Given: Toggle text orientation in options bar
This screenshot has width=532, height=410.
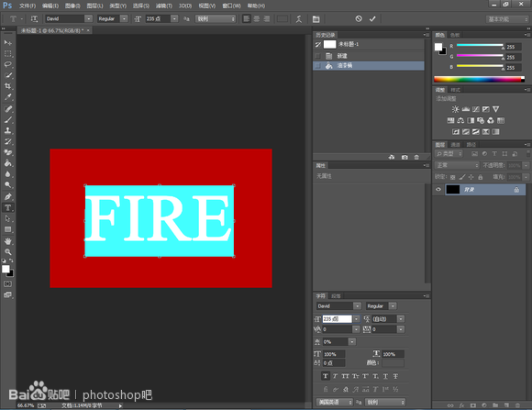Looking at the screenshot, I should tap(34, 19).
